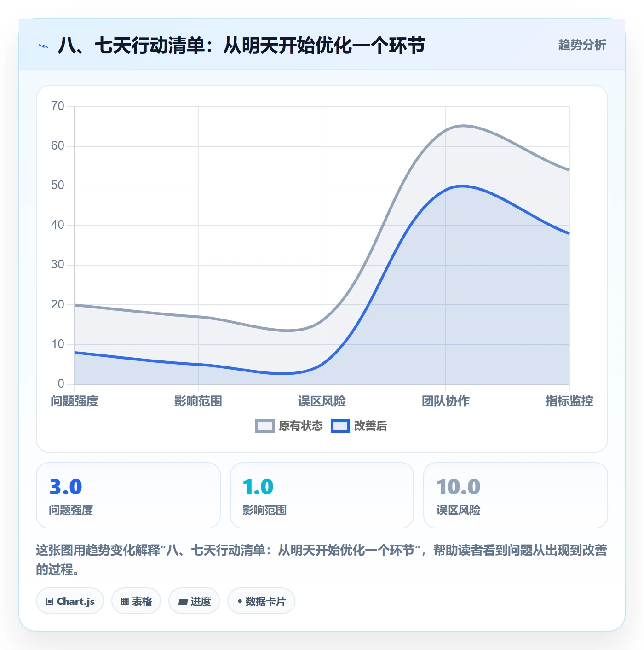Toggle the 改善后 legend swatch

(340, 426)
